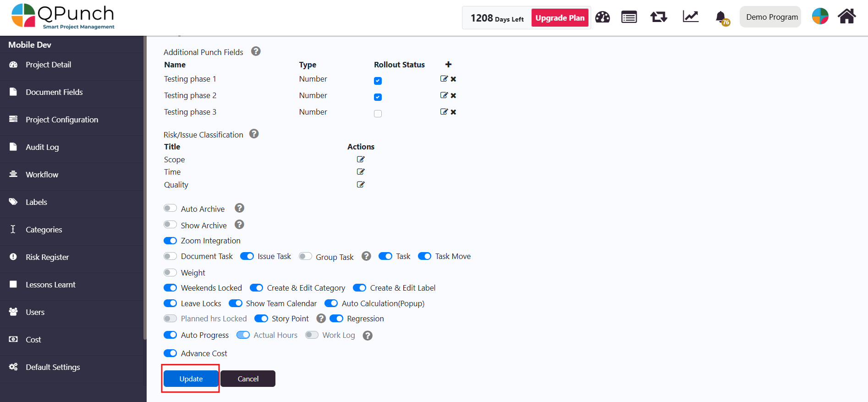
Task: Enable the Weight toggle
Action: click(x=170, y=273)
